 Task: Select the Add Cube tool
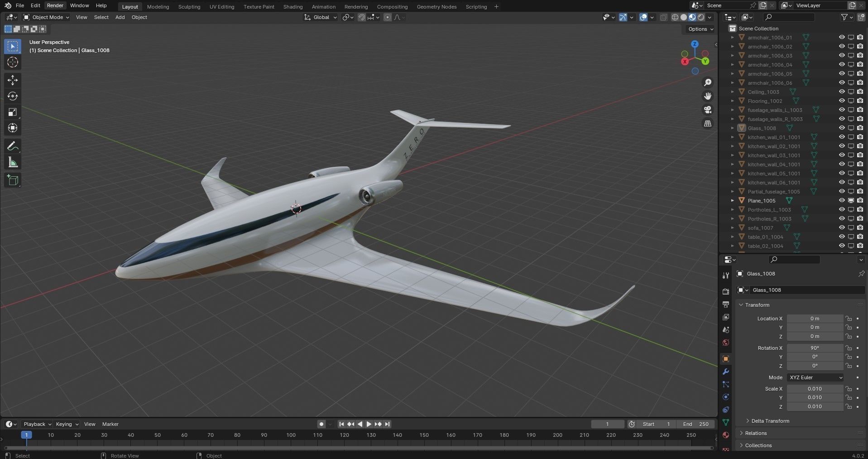[x=13, y=180]
